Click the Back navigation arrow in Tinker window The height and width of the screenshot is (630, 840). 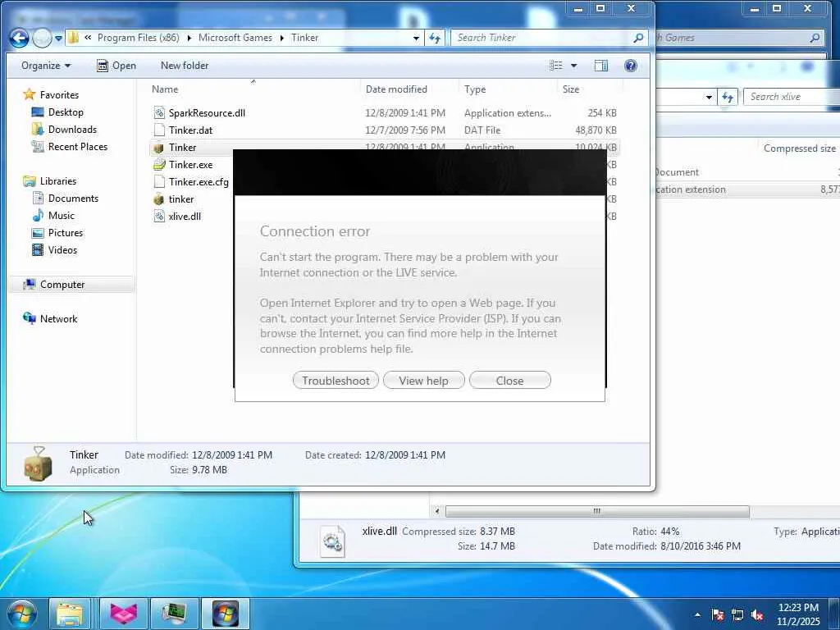[19, 38]
